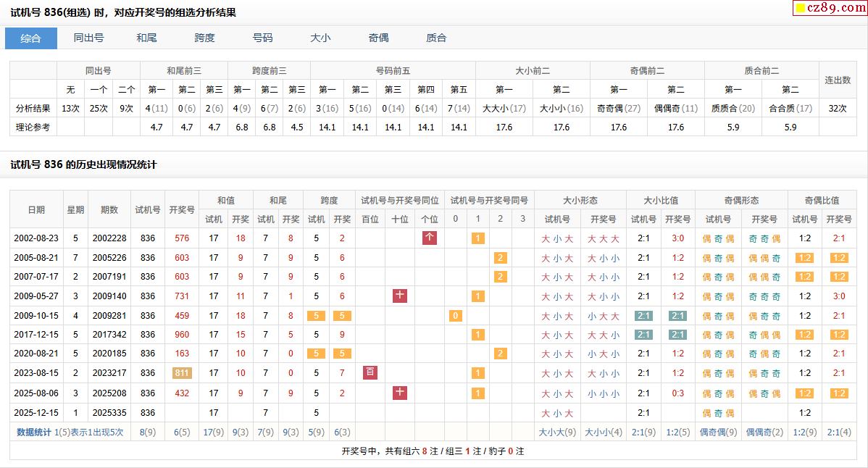This screenshot has height=468, width=868.
Task: Select the 大小 tab
Action: [320, 38]
